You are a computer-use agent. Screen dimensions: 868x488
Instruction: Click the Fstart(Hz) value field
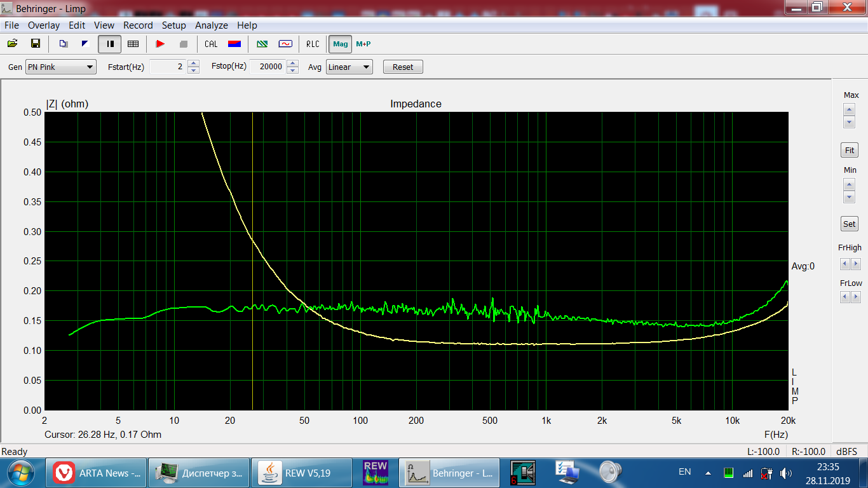(x=168, y=67)
